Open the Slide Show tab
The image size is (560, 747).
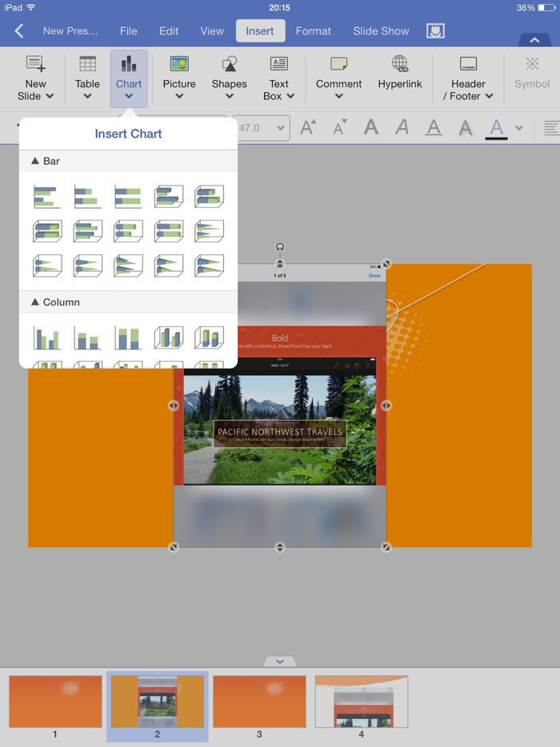(x=381, y=31)
